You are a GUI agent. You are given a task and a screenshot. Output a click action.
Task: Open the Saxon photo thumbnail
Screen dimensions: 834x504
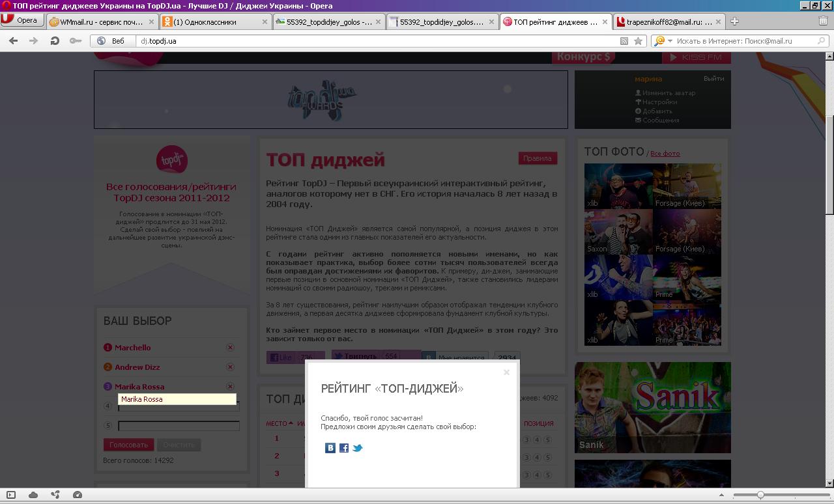(x=618, y=232)
